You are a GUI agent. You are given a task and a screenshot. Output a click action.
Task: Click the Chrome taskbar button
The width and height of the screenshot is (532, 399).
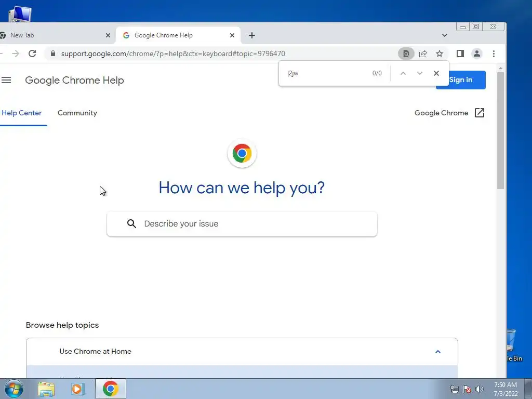[111, 389]
